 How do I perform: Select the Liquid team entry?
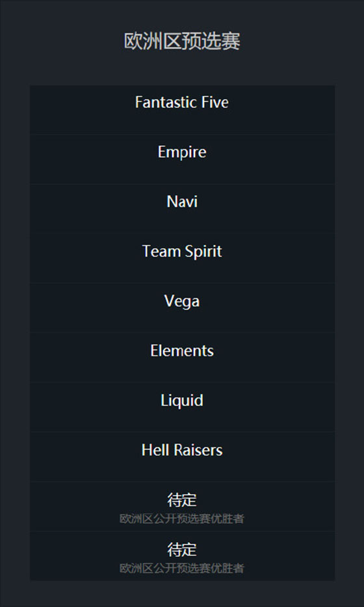[182, 407]
